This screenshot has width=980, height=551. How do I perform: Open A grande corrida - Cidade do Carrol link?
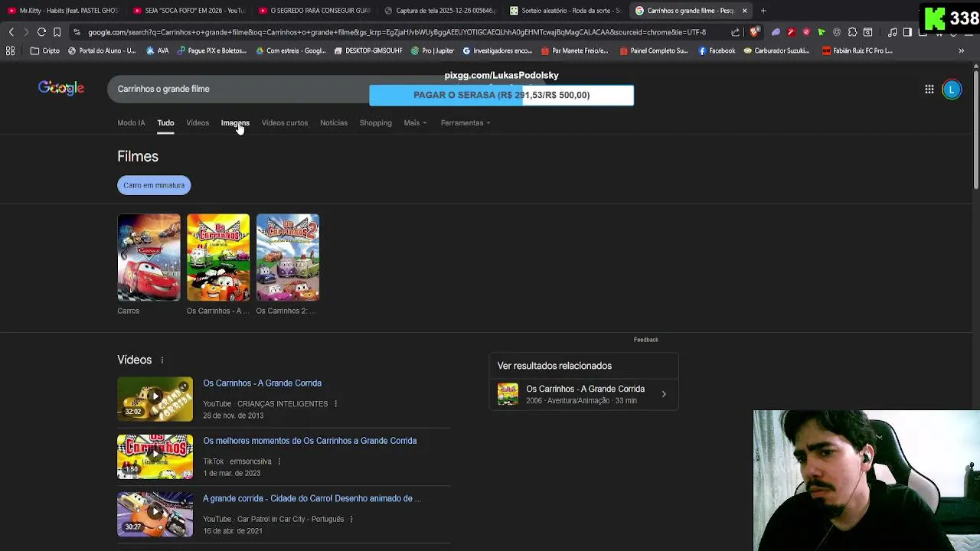(x=312, y=498)
